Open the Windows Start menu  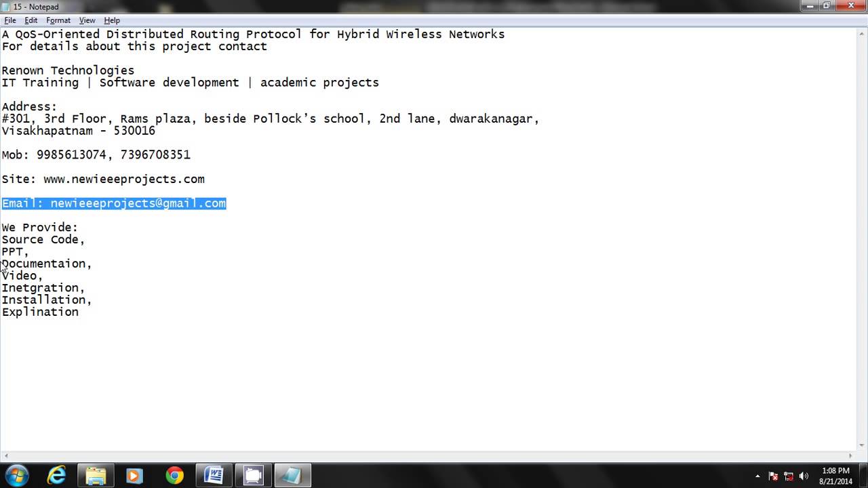pos(16,476)
